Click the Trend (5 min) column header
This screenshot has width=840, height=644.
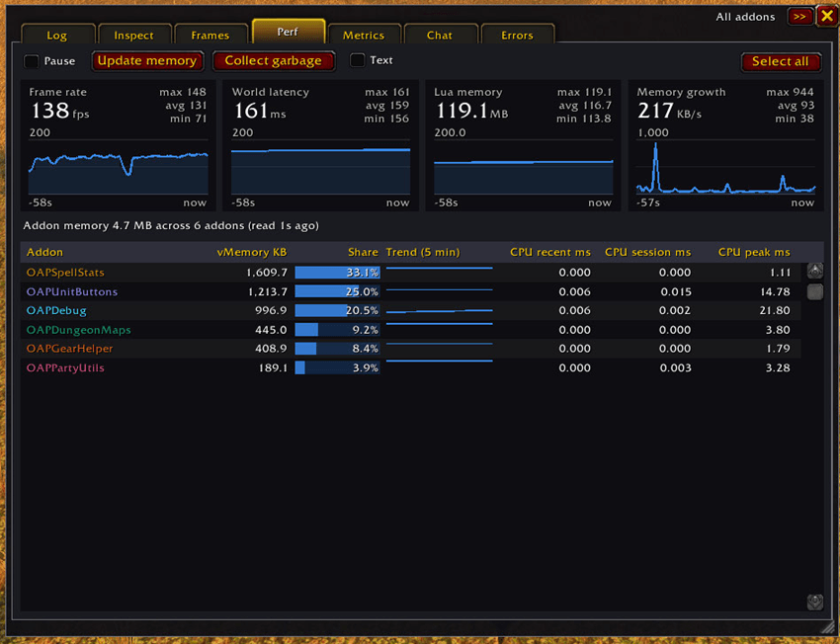[x=423, y=252]
